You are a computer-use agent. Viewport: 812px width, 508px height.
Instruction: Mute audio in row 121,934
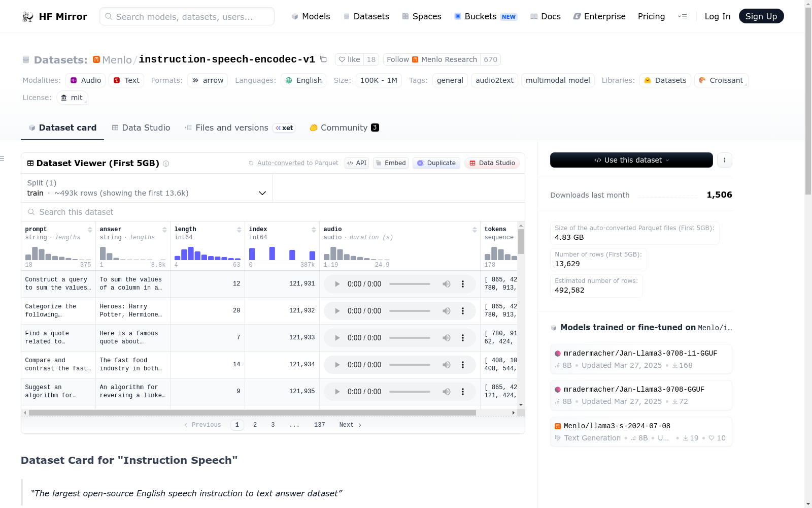447,365
